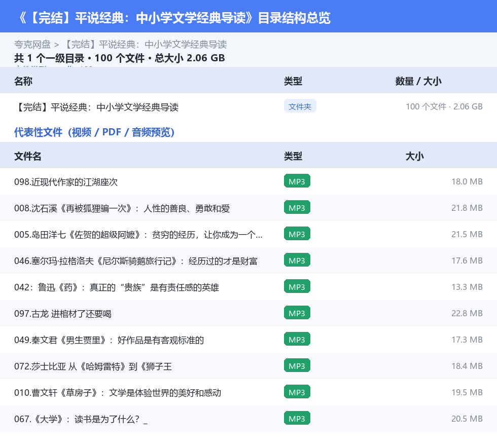This screenshot has width=497, height=448.
Task: Click MP3 badge in the 042：鲁迅 row
Action: (x=297, y=286)
